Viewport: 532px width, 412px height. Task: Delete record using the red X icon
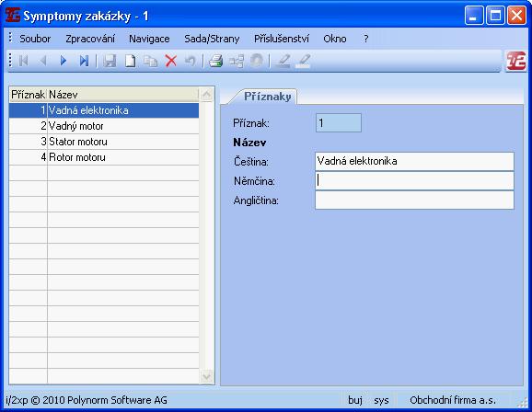click(x=171, y=61)
